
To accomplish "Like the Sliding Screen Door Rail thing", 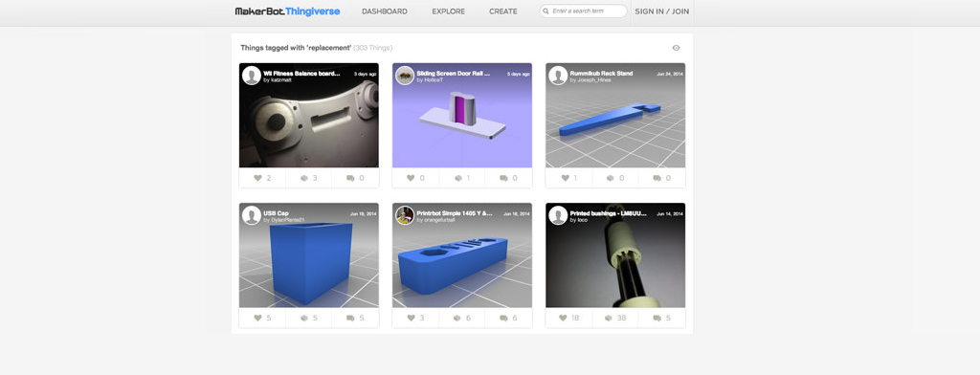I will (411, 178).
